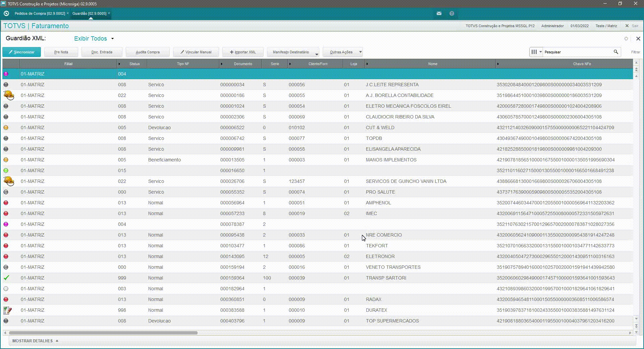
Task: Open the Outras Ações dropdown
Action: (343, 52)
